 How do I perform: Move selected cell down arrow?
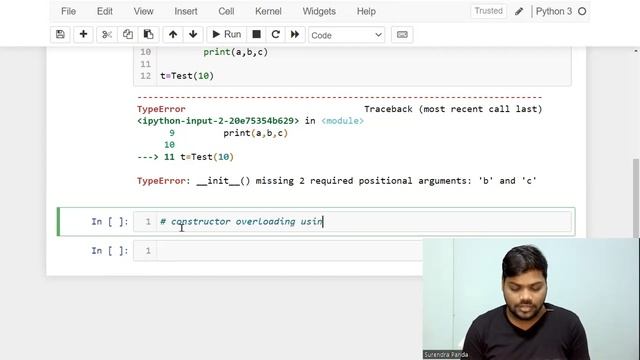(193, 35)
